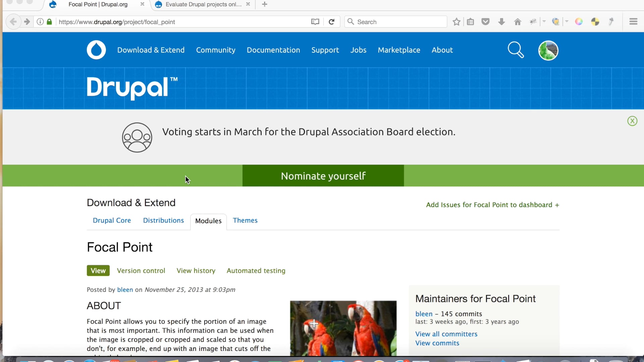The height and width of the screenshot is (362, 644).
Task: Select the Modules tab
Action: (208, 221)
